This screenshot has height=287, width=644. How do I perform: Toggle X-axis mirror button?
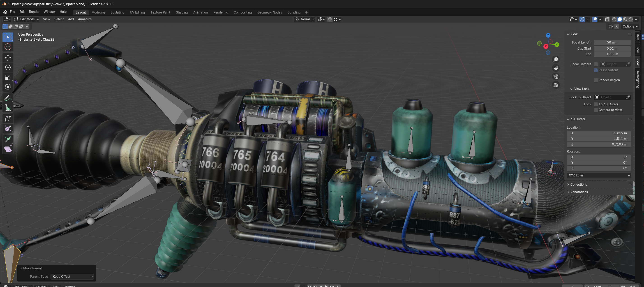[616, 26]
